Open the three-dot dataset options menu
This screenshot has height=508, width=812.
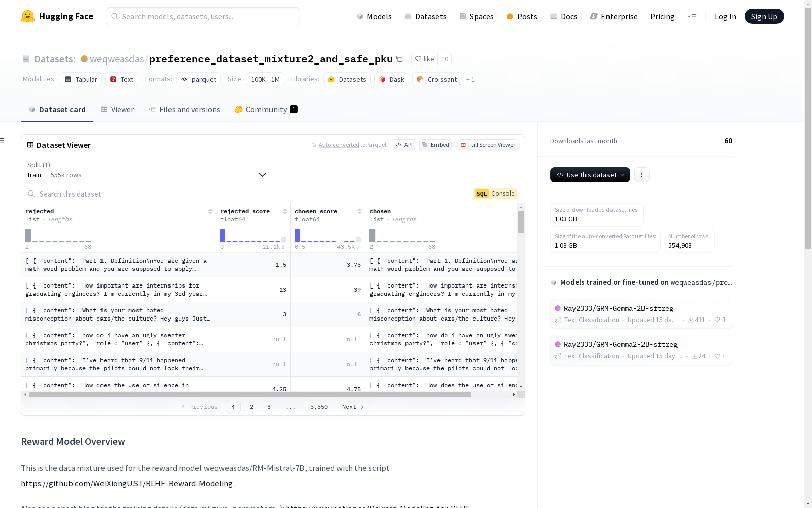(x=642, y=175)
